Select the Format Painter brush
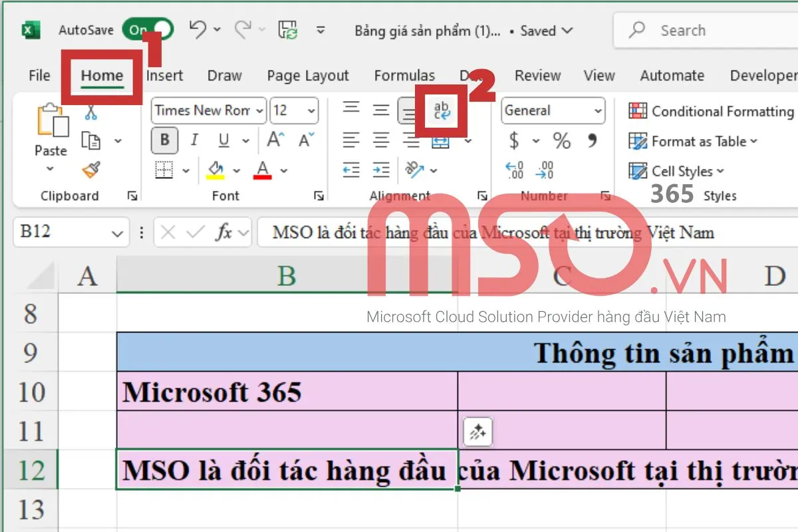The height and width of the screenshot is (532, 798). pyautogui.click(x=91, y=170)
